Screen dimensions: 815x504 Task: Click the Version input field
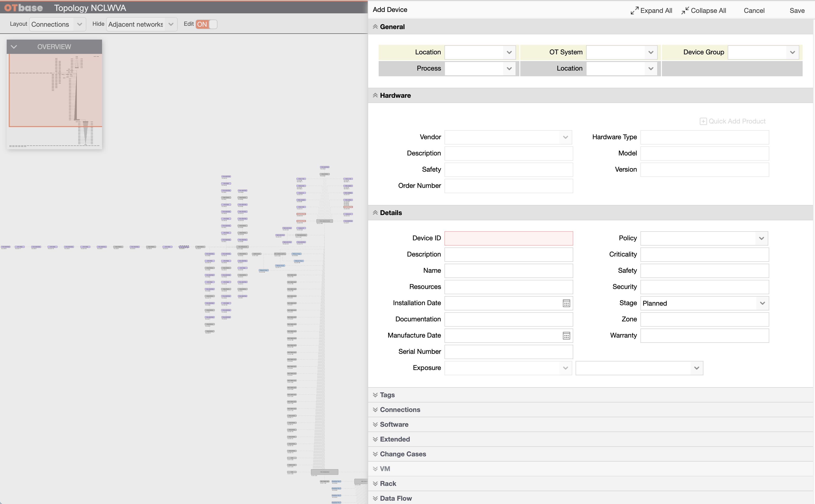[705, 170]
